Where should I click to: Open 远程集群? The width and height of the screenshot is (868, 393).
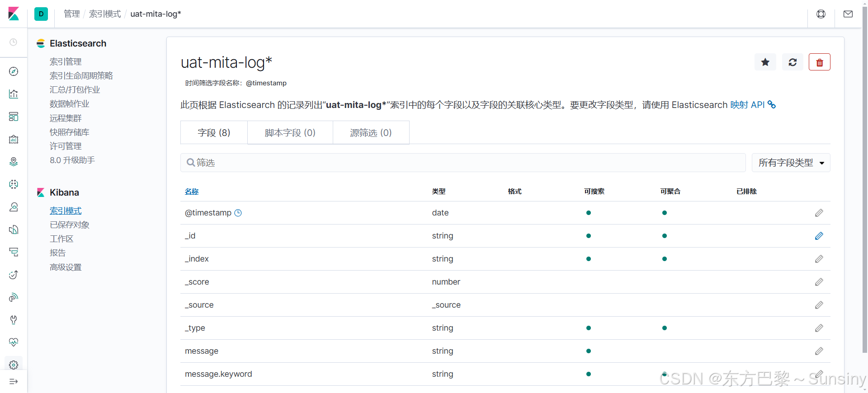(66, 118)
